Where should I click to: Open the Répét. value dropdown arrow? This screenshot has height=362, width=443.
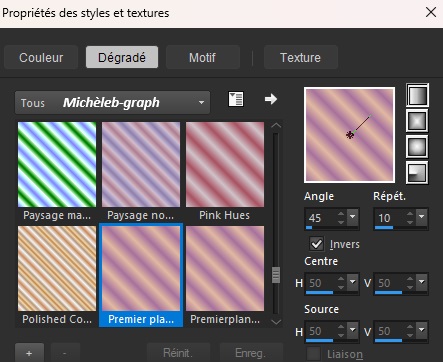(422, 216)
